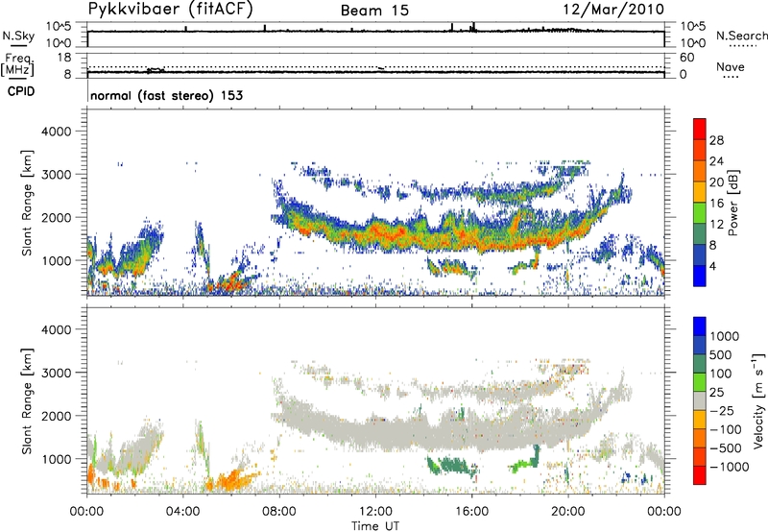Select the 12:00 time axis label

coord(375,512)
